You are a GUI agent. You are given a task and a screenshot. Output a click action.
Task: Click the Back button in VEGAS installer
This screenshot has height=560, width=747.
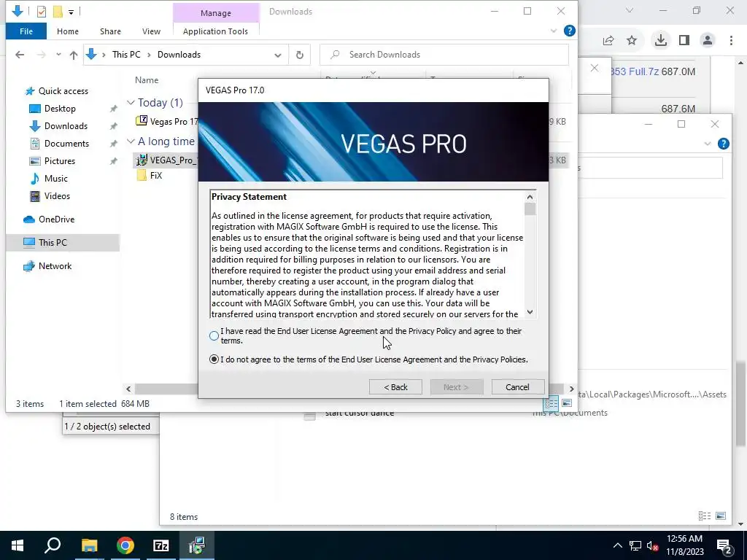pyautogui.click(x=395, y=387)
